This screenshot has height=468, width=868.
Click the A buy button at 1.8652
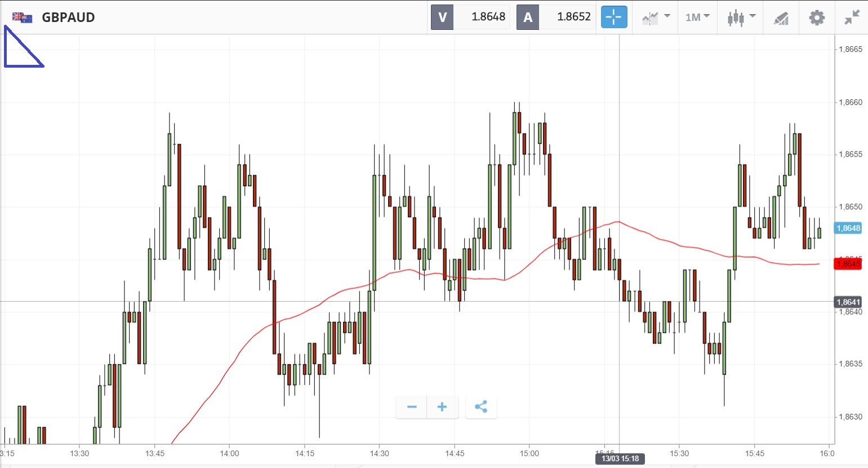(x=556, y=17)
